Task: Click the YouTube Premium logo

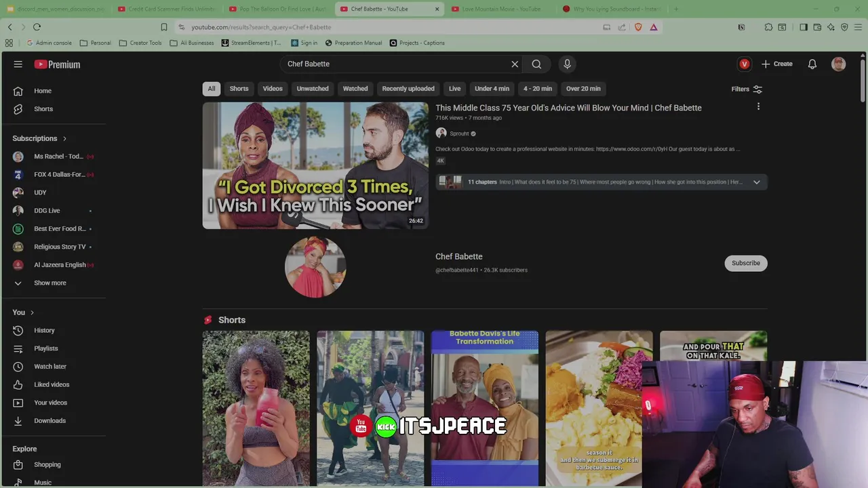Action: coord(58,64)
